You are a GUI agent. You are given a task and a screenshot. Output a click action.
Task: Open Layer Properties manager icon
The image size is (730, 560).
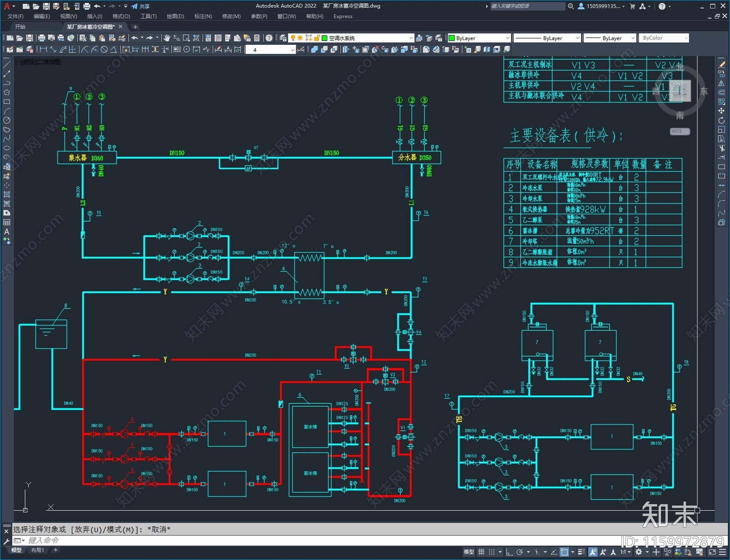pyautogui.click(x=283, y=38)
